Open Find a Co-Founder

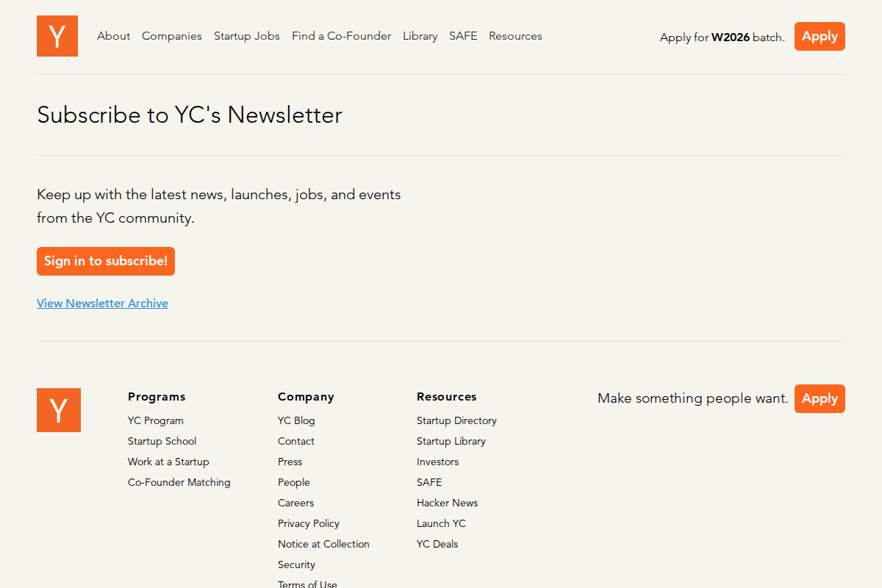tap(341, 35)
